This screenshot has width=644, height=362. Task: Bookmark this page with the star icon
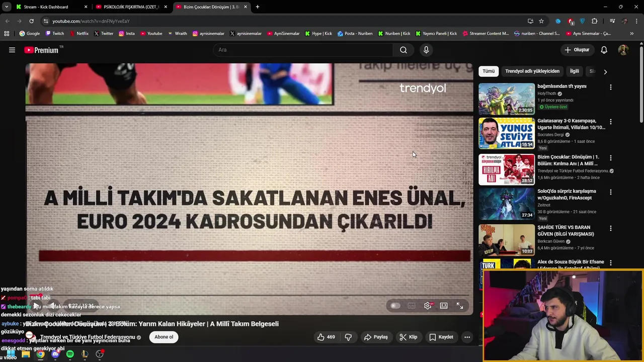pos(541,21)
